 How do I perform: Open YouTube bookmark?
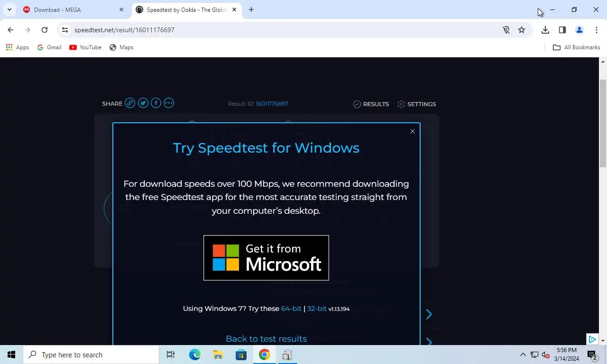tap(85, 47)
